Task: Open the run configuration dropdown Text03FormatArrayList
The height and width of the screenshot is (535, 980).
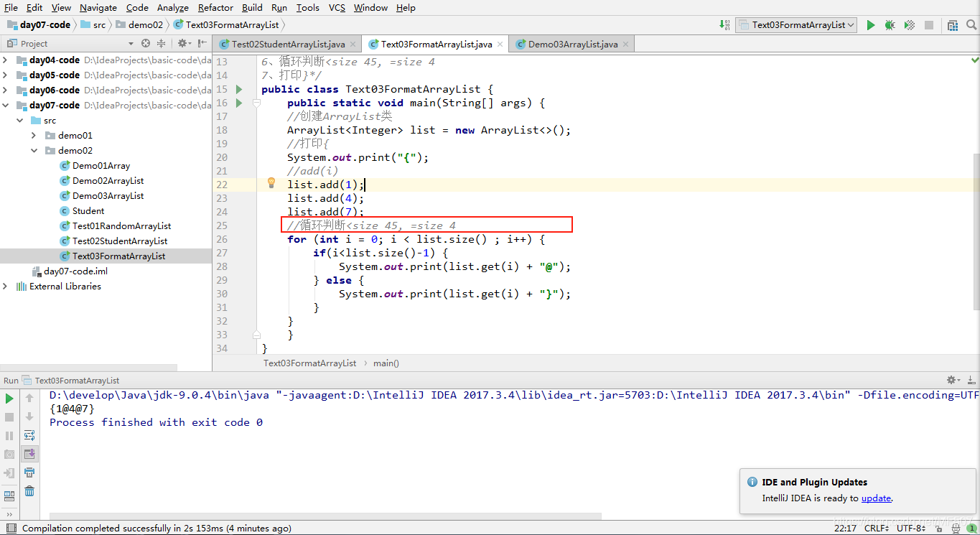Action: tap(797, 25)
